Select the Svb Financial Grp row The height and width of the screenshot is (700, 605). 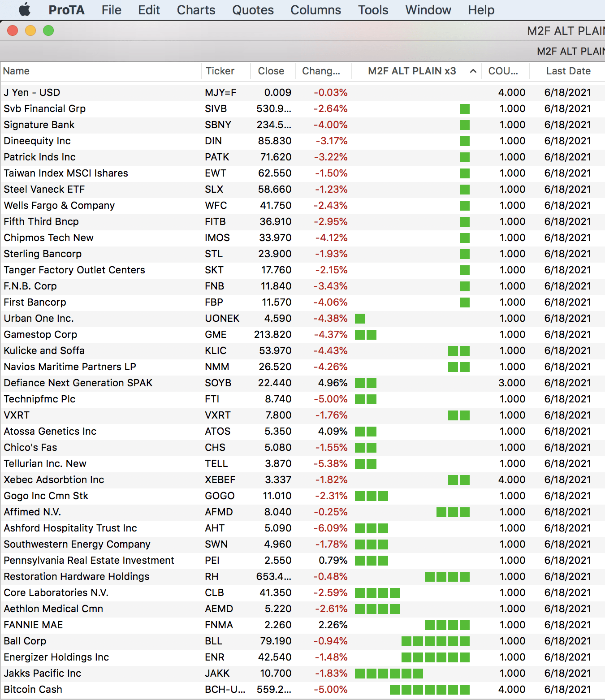302,108
